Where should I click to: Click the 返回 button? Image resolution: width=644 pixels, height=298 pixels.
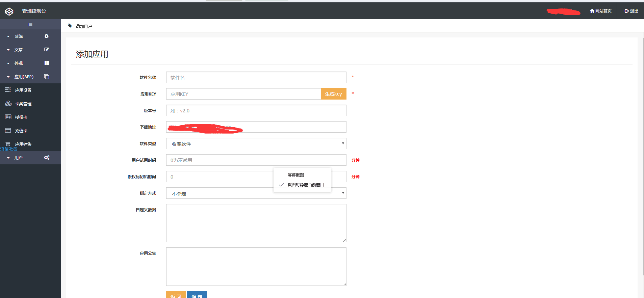point(176,295)
